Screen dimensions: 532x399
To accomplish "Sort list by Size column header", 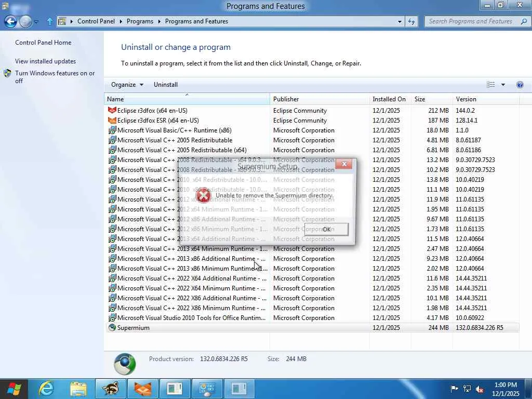I will [x=431, y=99].
